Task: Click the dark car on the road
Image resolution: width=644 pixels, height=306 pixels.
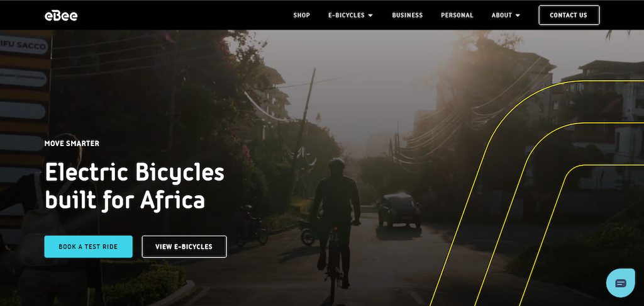Action: click(x=399, y=210)
